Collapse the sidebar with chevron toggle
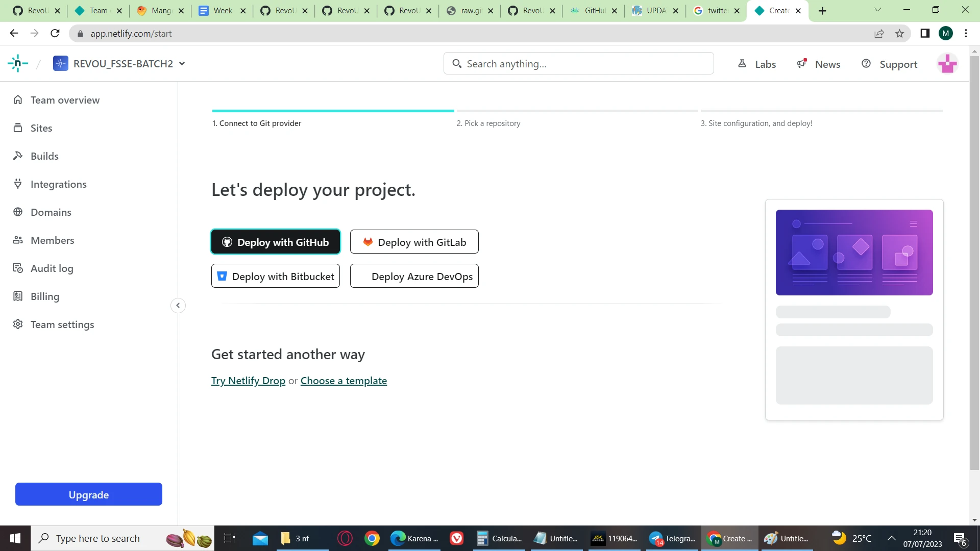The width and height of the screenshot is (980, 551). [178, 306]
